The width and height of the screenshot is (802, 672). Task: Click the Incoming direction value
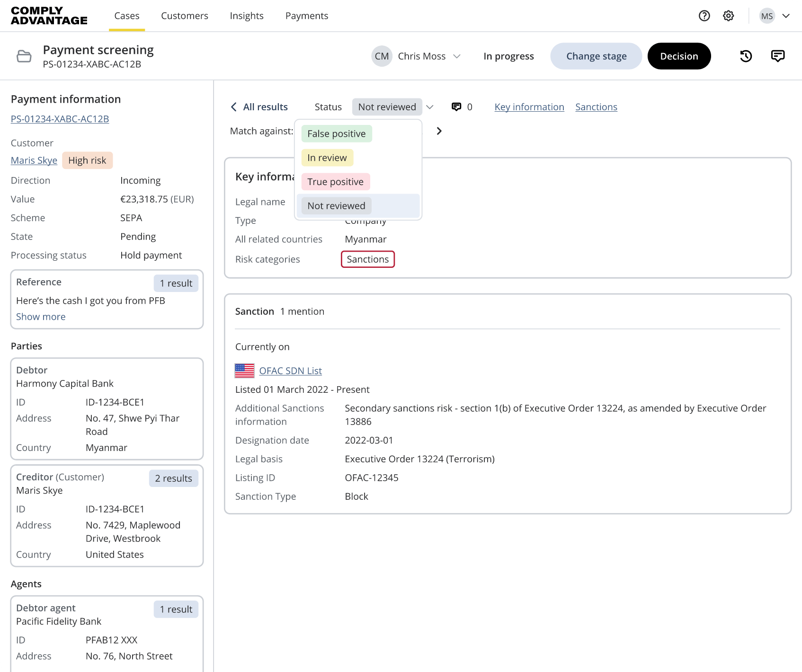pos(140,180)
